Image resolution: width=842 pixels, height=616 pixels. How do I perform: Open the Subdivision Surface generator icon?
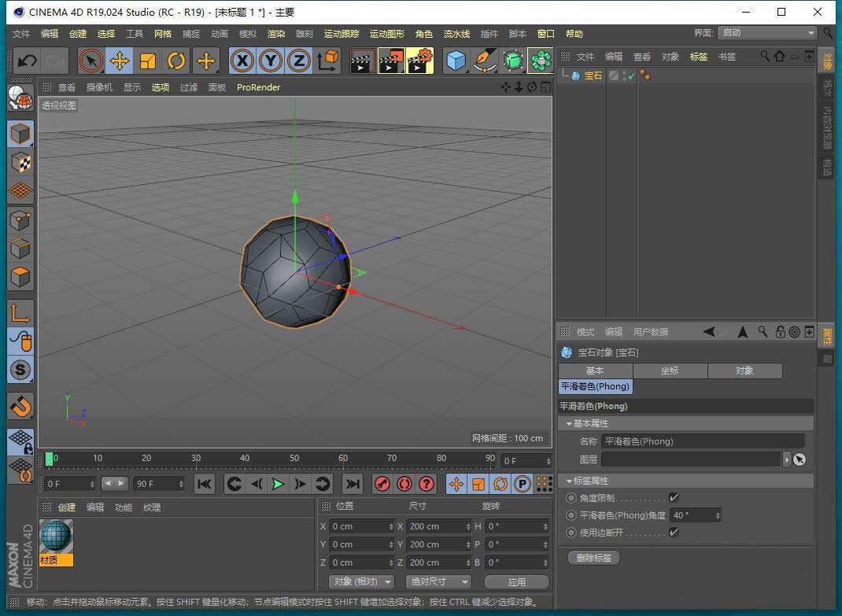(x=513, y=61)
